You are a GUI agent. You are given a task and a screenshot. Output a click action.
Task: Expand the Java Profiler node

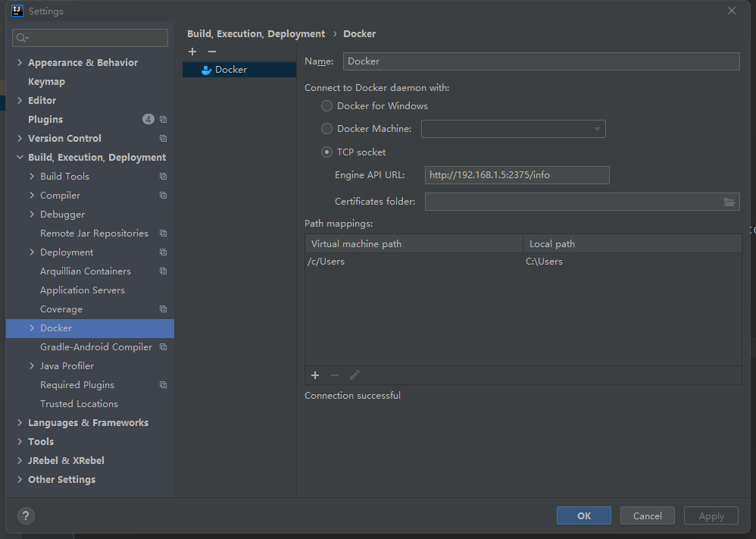[32, 365]
